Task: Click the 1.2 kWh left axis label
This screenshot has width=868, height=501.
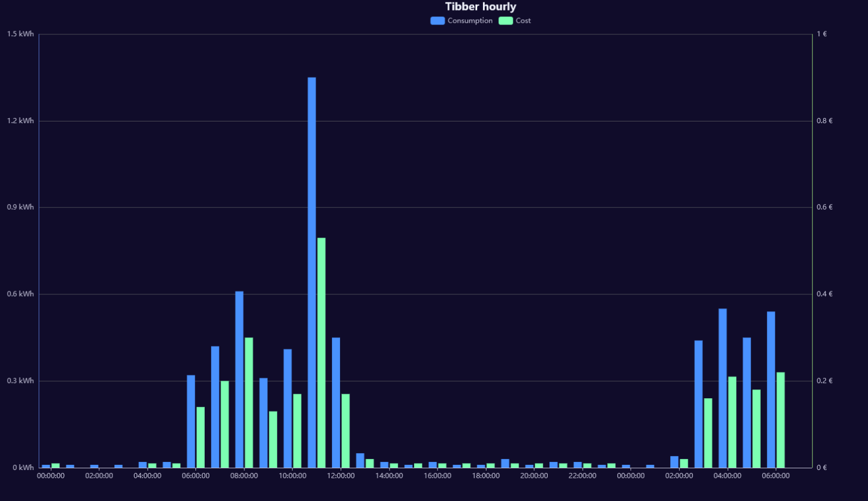Action: (20, 121)
